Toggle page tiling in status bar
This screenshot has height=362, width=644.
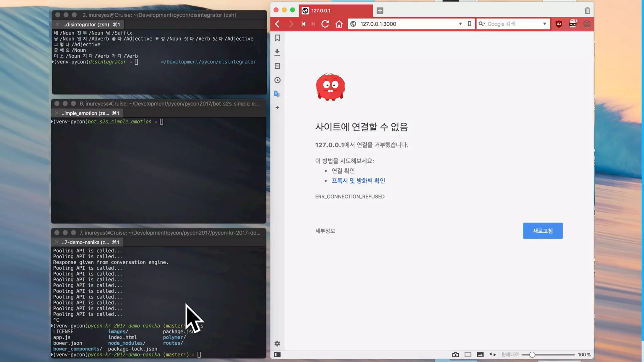(x=468, y=354)
